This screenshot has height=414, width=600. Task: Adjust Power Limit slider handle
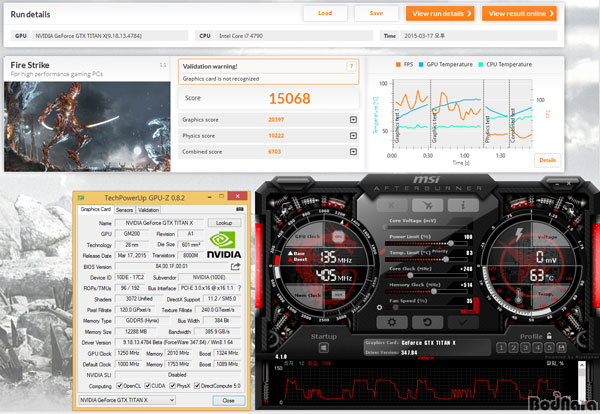[451, 243]
